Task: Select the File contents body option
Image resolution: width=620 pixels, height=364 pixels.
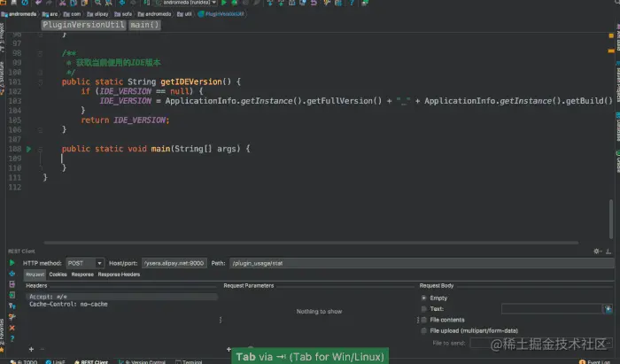Action: [x=424, y=320]
